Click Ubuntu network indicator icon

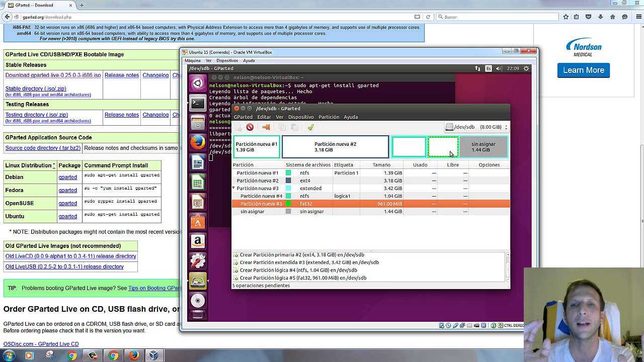(x=477, y=68)
